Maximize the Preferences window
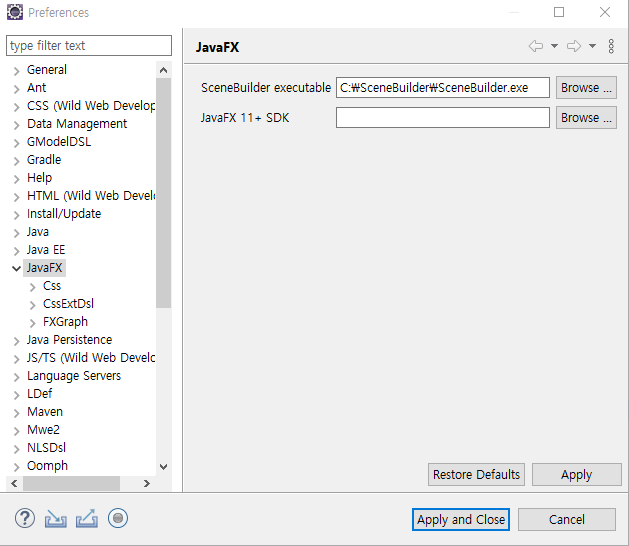629x546 pixels. pos(559,12)
